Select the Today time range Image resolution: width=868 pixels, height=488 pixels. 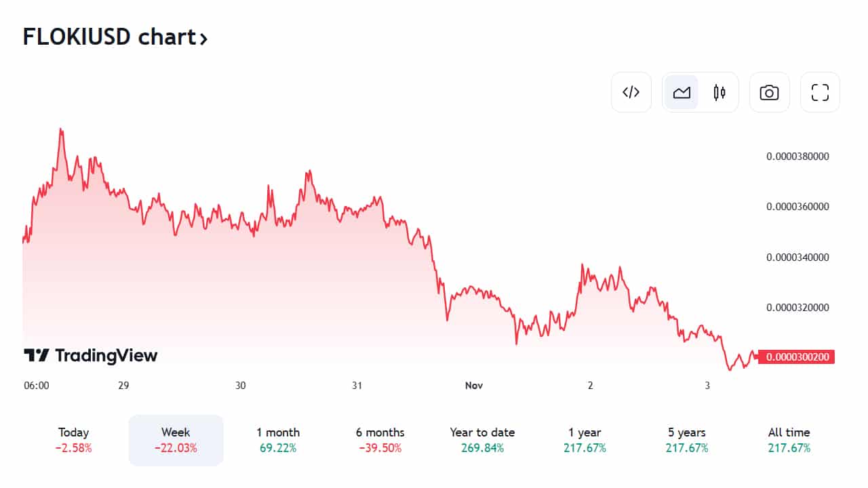74,439
